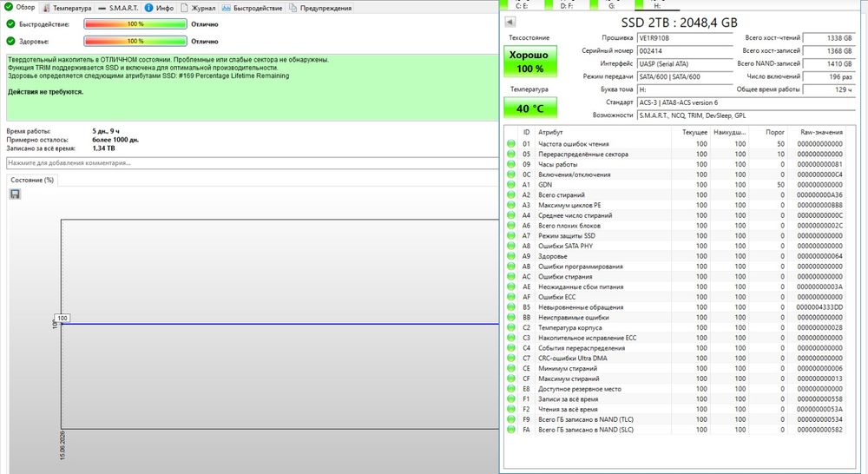Image resolution: width=868 pixels, height=474 pixels.
Task: Click the Число включений value 196 раз
Action: pyautogui.click(x=829, y=76)
